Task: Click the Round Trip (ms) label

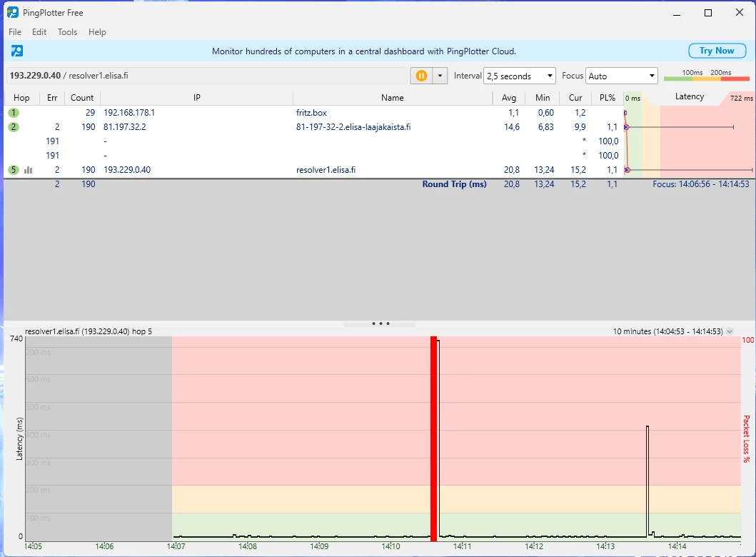Action: [x=454, y=184]
